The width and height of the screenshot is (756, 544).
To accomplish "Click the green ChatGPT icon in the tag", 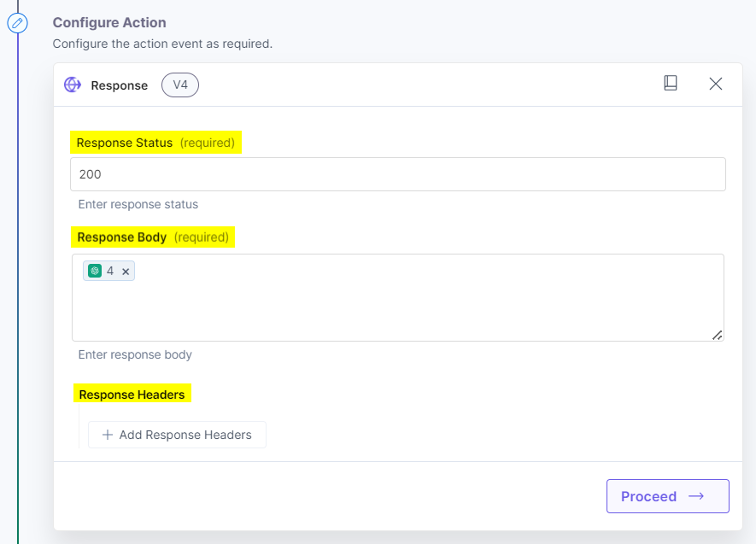I will pos(95,271).
